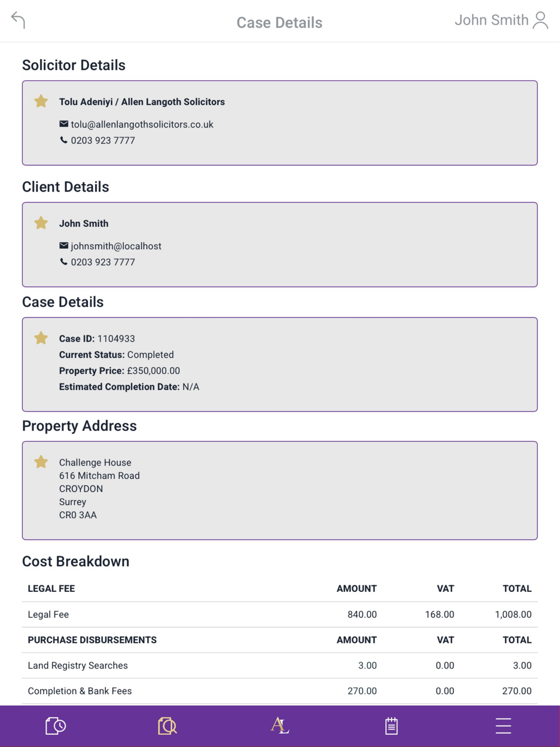Select the Completion & Bank Fees row
Viewport: 560px width, 747px height.
tap(279, 691)
